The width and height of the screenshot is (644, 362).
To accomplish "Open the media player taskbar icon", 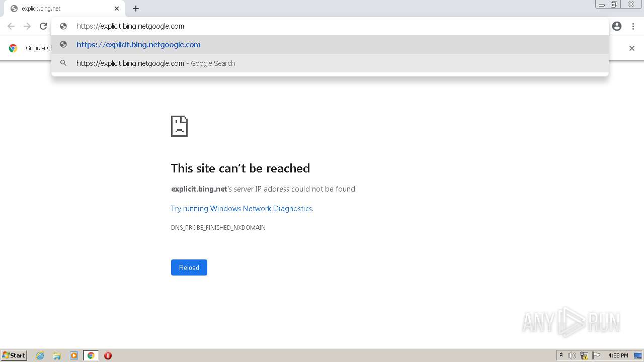I will click(x=74, y=355).
